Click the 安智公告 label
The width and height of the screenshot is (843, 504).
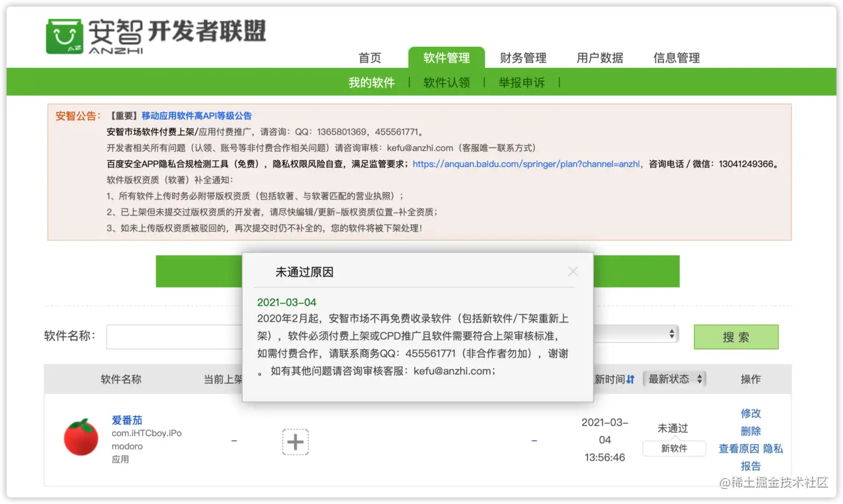click(x=78, y=115)
